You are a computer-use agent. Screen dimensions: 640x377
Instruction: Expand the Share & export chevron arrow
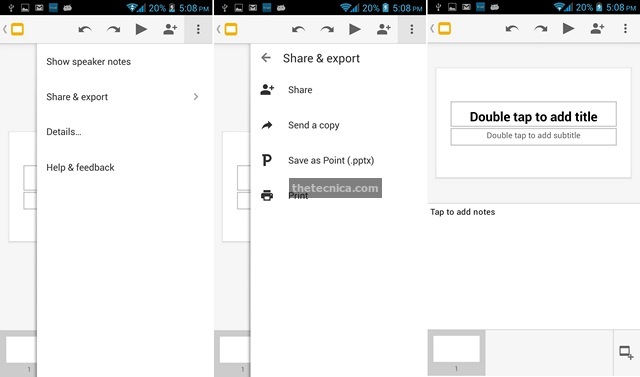click(196, 97)
